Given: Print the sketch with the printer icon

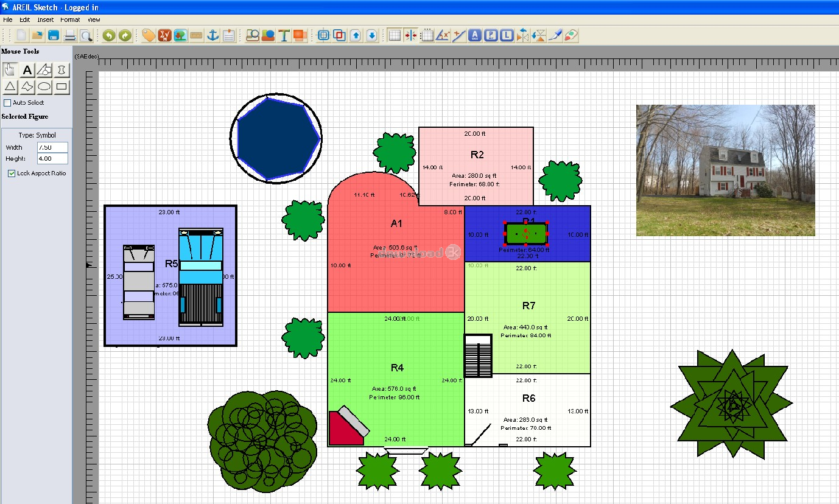Looking at the screenshot, I should click(71, 35).
